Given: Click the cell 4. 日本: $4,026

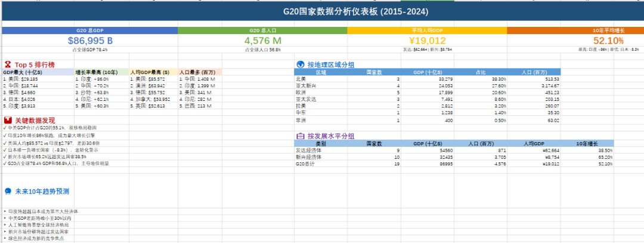Looking at the screenshot, I should pos(38,99).
